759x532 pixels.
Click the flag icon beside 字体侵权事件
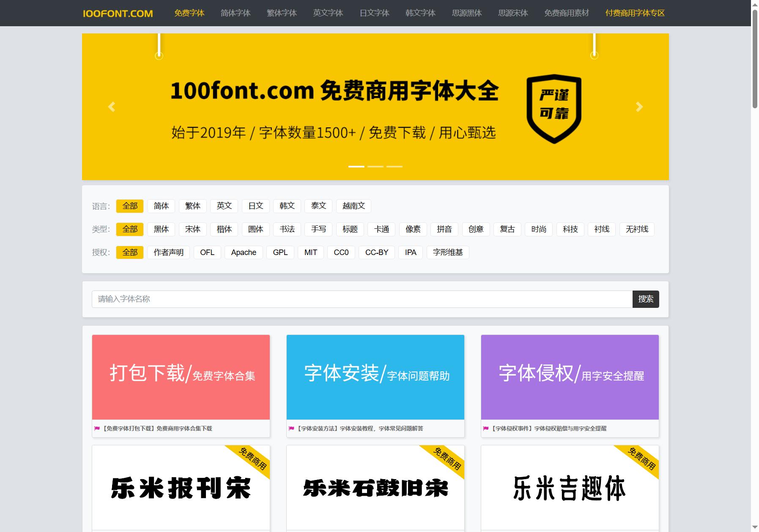pos(486,428)
